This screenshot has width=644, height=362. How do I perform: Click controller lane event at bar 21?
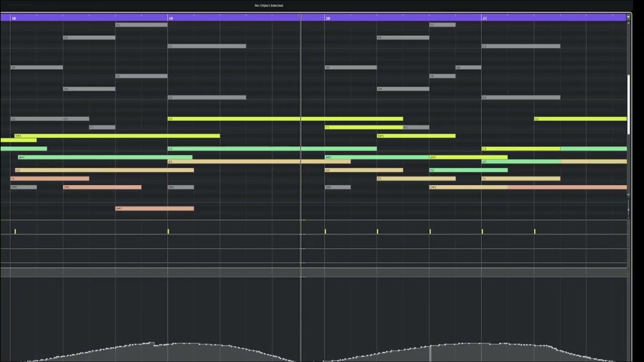point(482,231)
